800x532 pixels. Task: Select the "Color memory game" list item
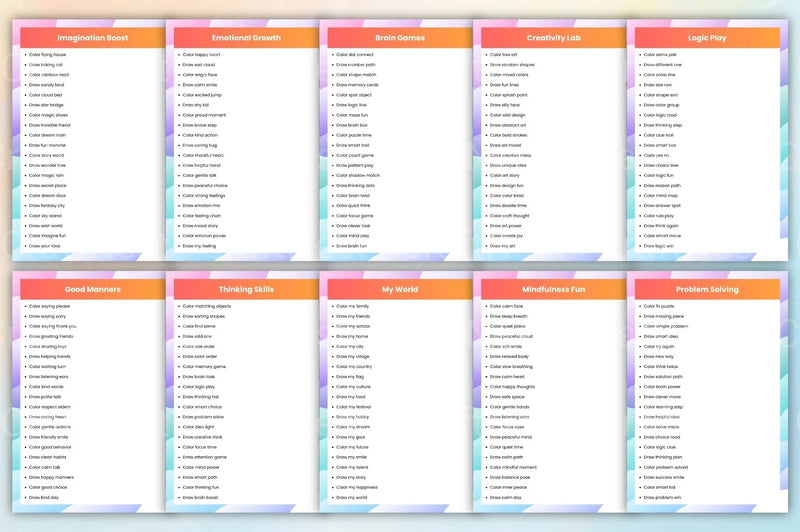pos(204,367)
